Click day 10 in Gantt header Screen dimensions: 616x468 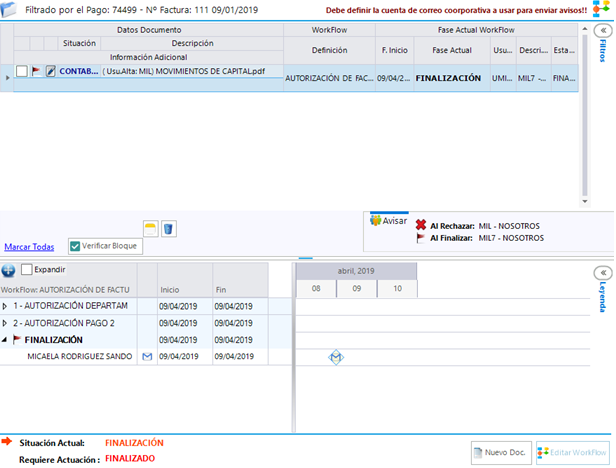click(x=397, y=288)
